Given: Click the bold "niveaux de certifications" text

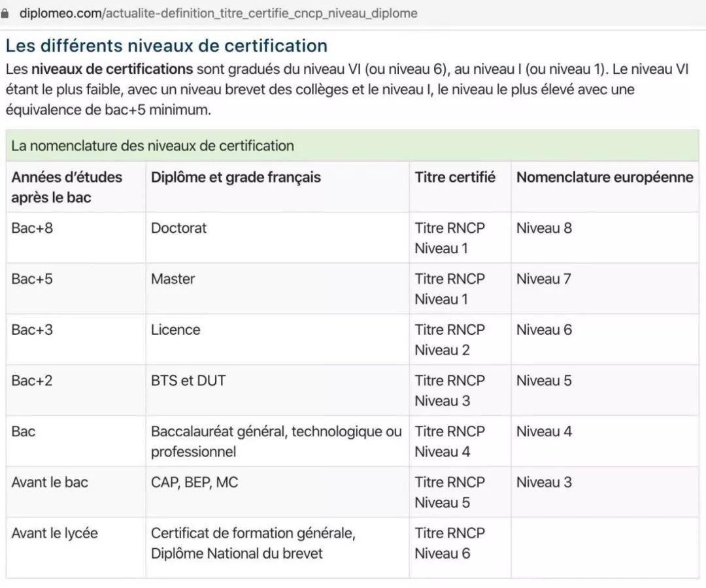Looking at the screenshot, I should tap(112, 69).
